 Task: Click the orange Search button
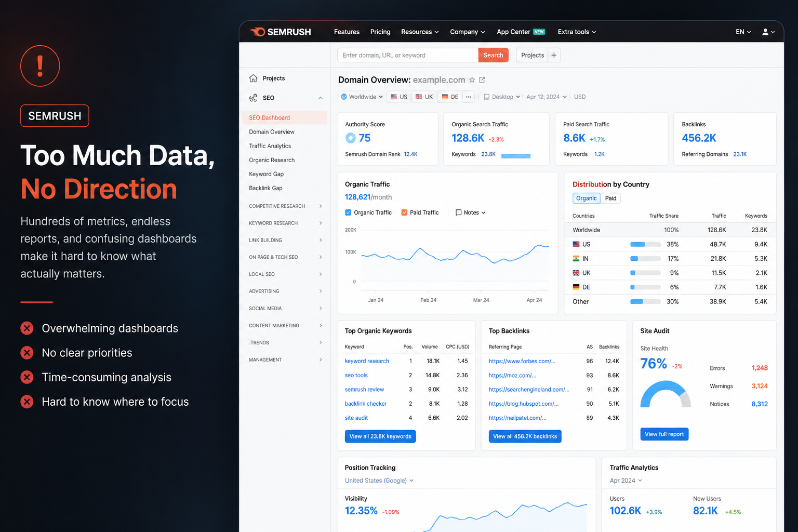click(494, 55)
